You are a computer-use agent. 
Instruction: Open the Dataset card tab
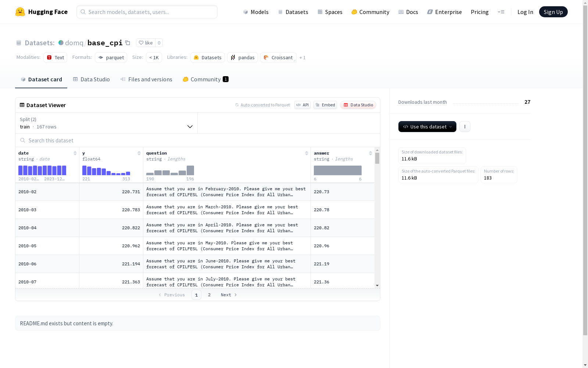point(41,79)
